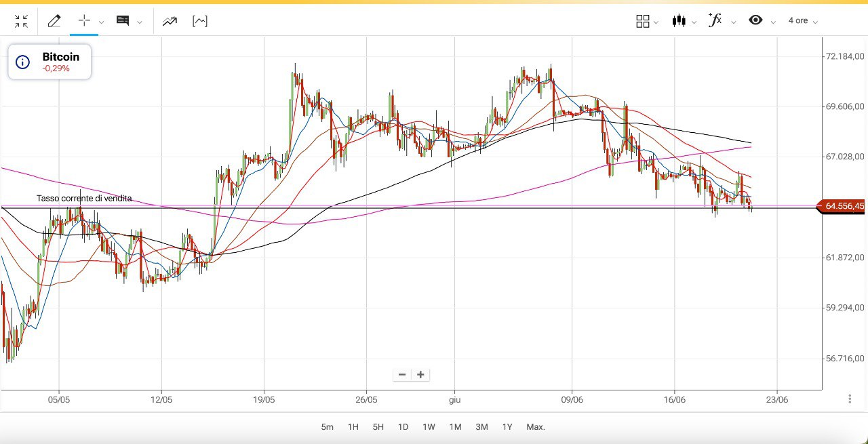
Task: Open the grid layout selector
Action: pos(643,21)
